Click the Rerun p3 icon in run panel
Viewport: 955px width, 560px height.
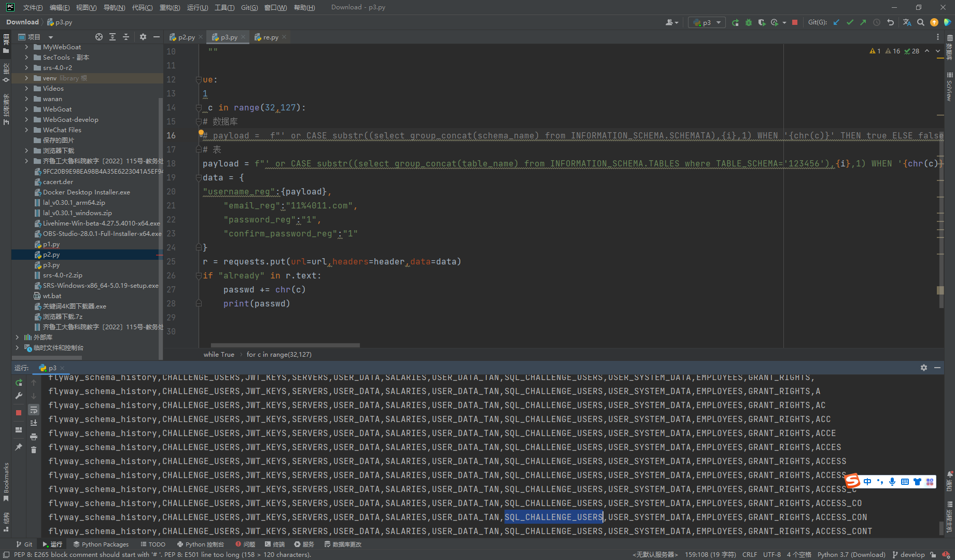(19, 383)
